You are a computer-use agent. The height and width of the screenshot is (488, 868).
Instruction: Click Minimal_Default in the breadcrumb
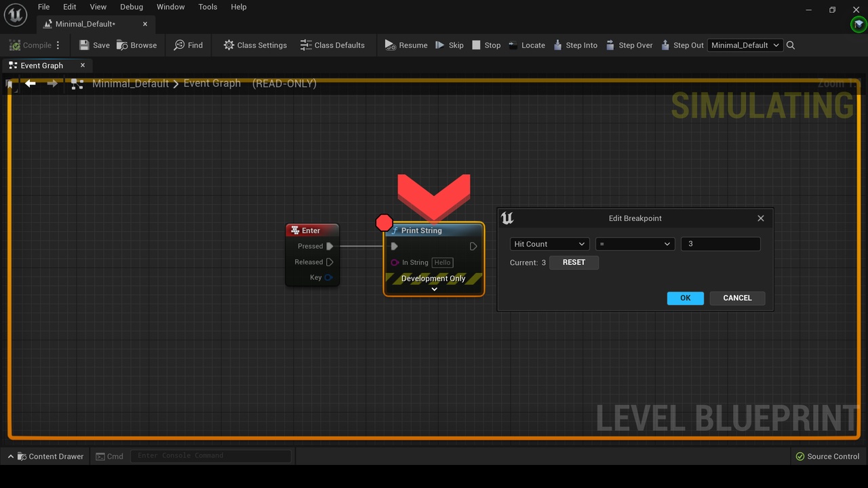click(130, 83)
